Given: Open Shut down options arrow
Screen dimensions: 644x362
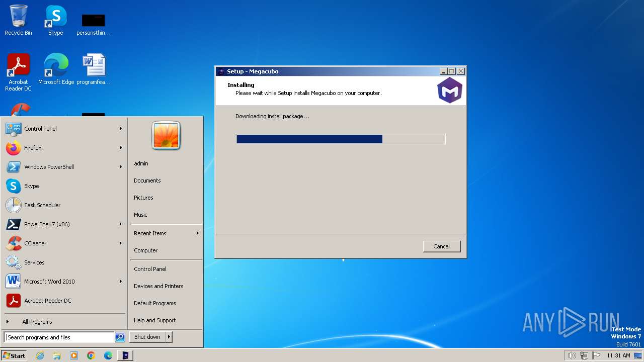Looking at the screenshot, I should pos(169,337).
